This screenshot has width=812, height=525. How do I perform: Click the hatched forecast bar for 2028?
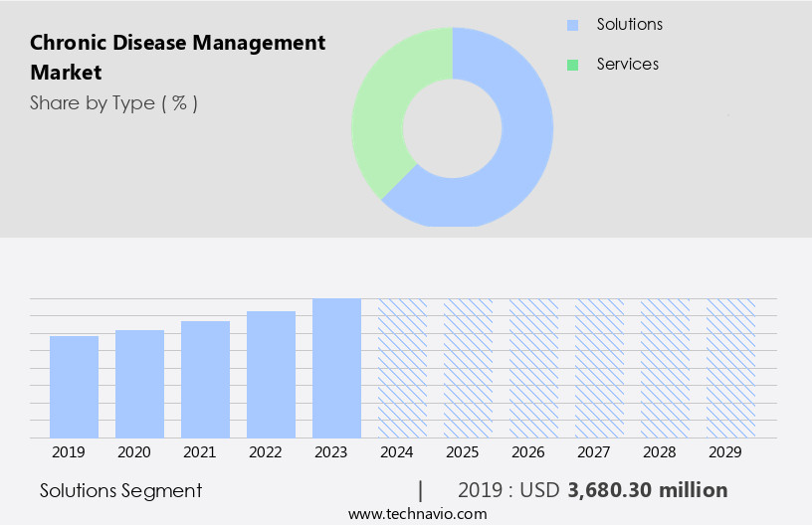(x=665, y=368)
